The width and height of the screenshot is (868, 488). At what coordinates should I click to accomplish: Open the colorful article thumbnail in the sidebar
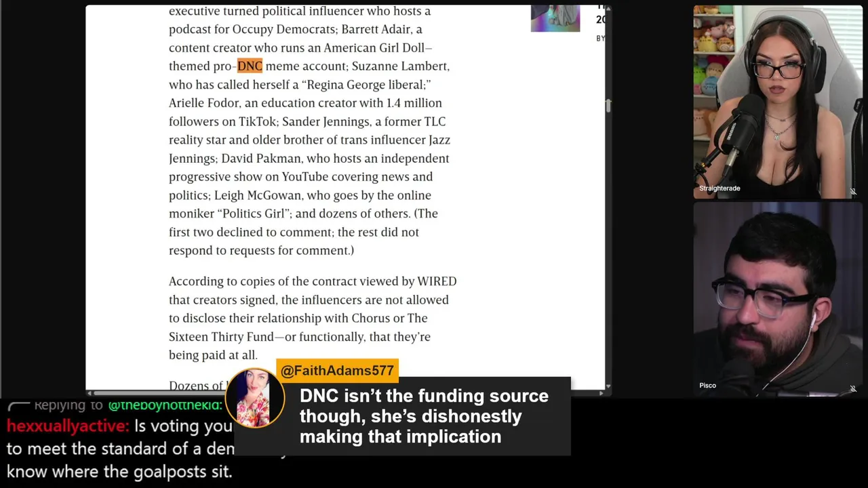[555, 18]
